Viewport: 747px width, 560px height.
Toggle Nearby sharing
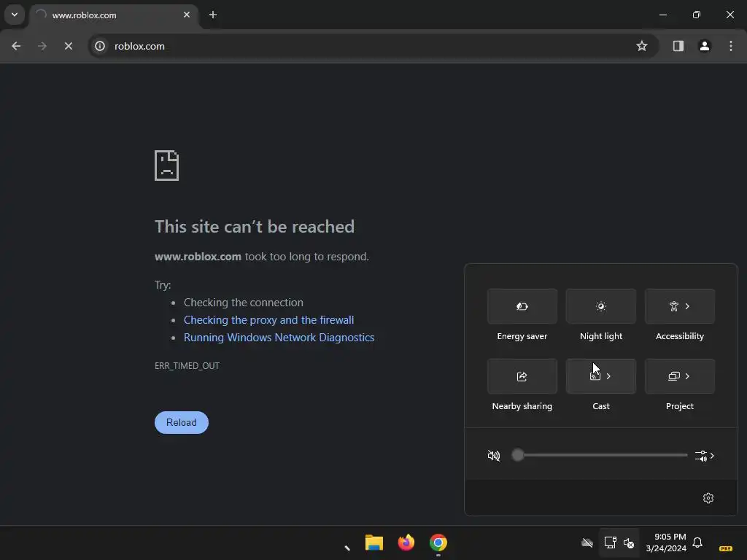(522, 376)
